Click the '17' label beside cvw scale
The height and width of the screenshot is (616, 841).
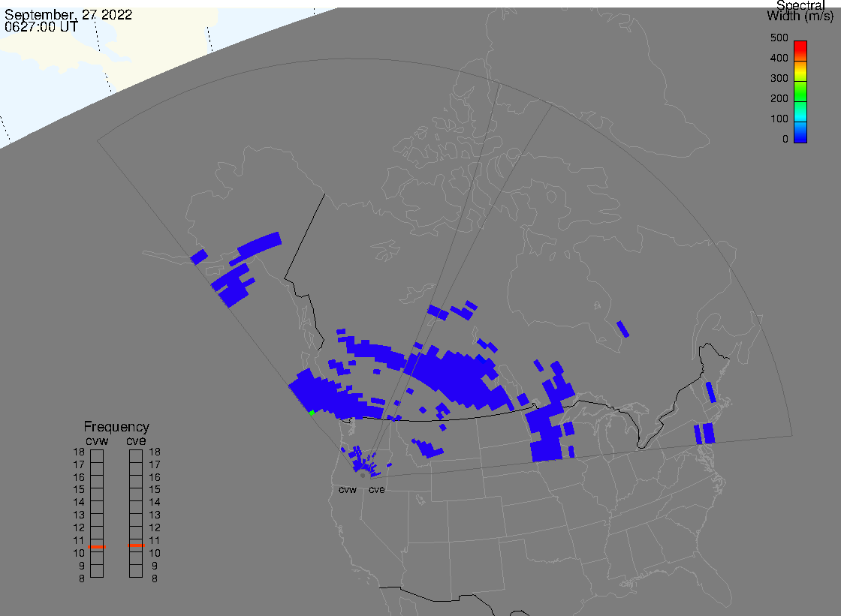tap(79, 465)
